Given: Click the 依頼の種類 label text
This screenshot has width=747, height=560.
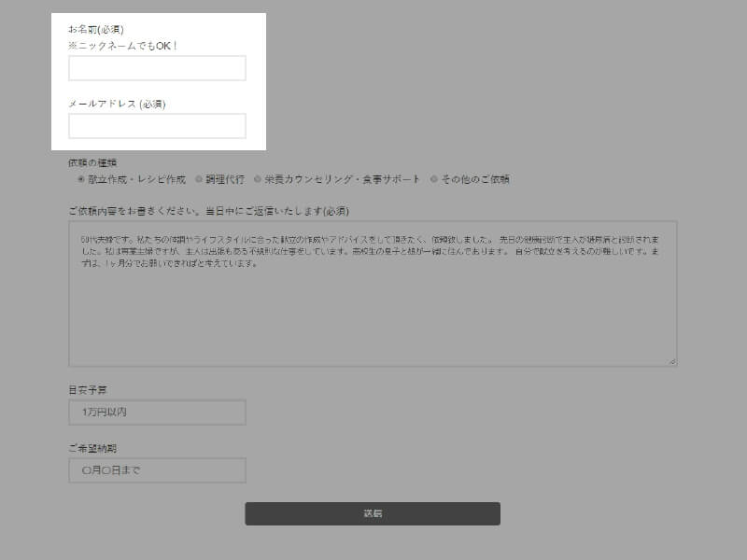Looking at the screenshot, I should (92, 162).
